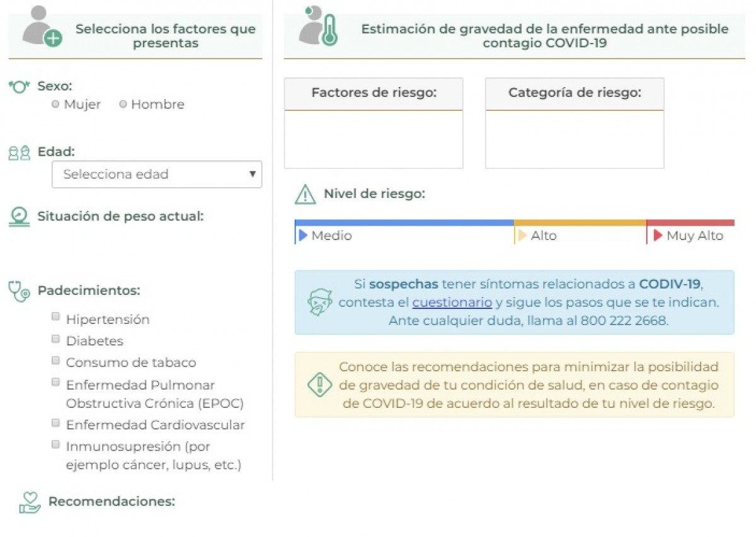The width and height of the screenshot is (756, 537).
Task: Tick the Enfermedad Cardiovascular checkbox
Action: tap(55, 423)
